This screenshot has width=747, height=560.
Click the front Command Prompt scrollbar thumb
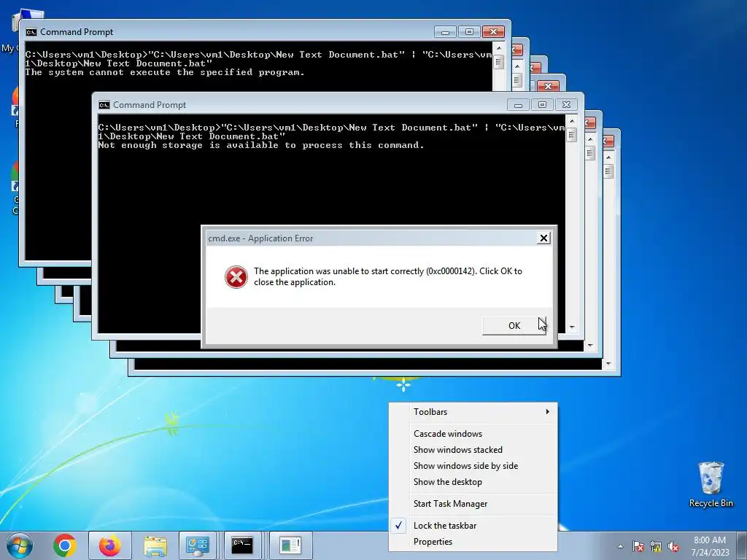coord(572,135)
